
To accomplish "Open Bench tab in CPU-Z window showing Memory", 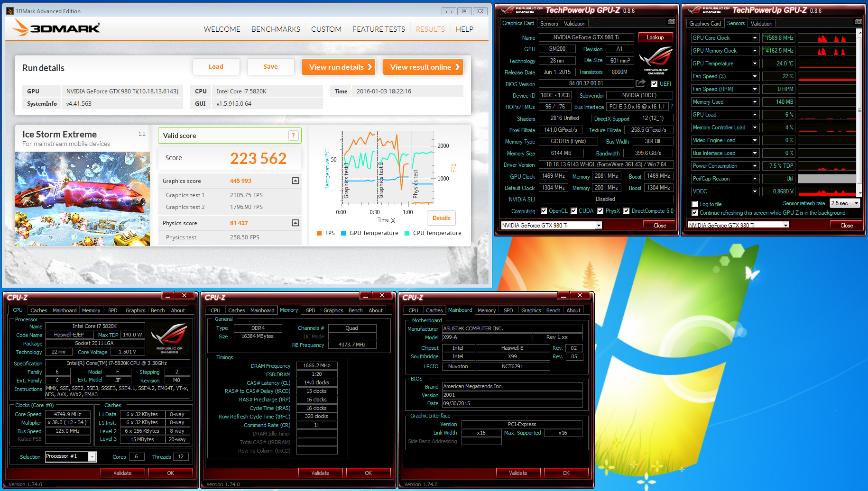I will coord(355,310).
